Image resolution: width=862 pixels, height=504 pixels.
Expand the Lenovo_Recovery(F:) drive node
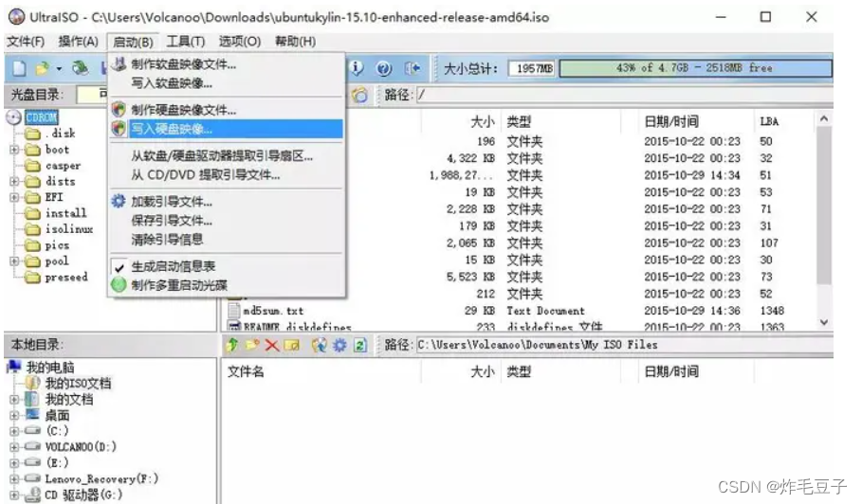[x=14, y=478]
